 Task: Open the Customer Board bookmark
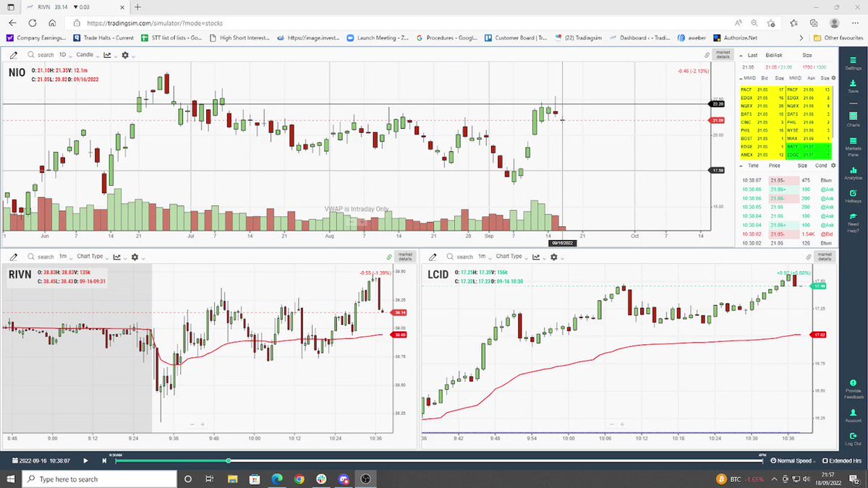tap(516, 38)
